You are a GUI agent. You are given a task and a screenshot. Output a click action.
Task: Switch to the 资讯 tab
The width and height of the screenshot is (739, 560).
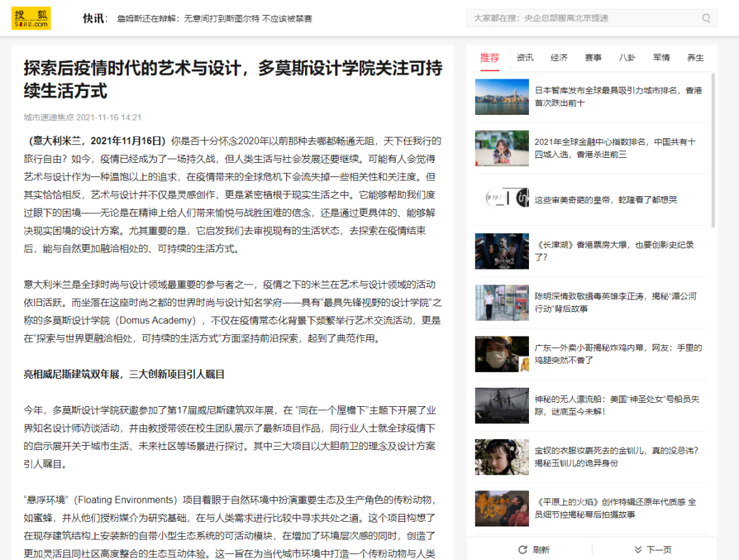pos(525,57)
